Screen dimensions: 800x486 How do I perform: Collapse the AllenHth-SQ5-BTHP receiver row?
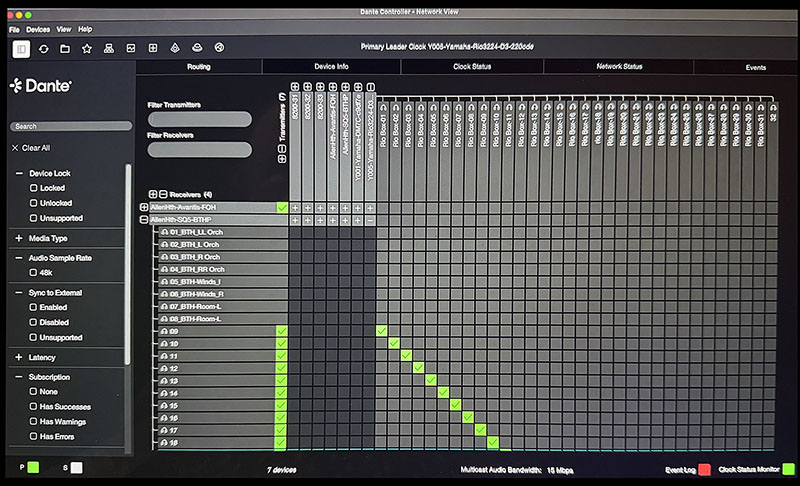[144, 219]
